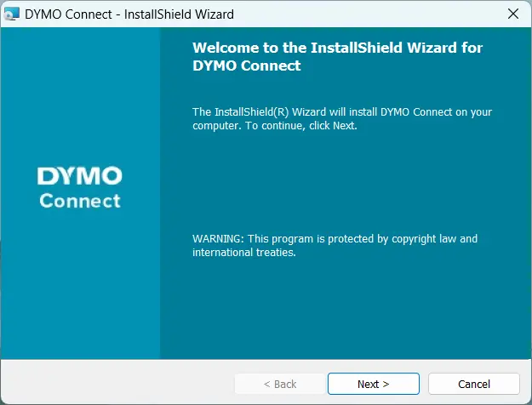The width and height of the screenshot is (532, 405).
Task: Close the InstallShield Wizard window
Action: click(513, 14)
